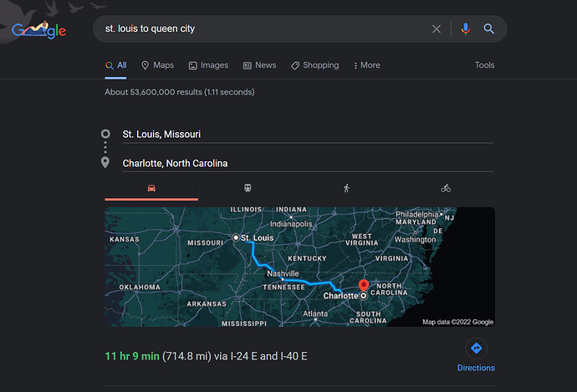The width and height of the screenshot is (577, 392).
Task: Select driving travel mode car icon
Action: (151, 188)
